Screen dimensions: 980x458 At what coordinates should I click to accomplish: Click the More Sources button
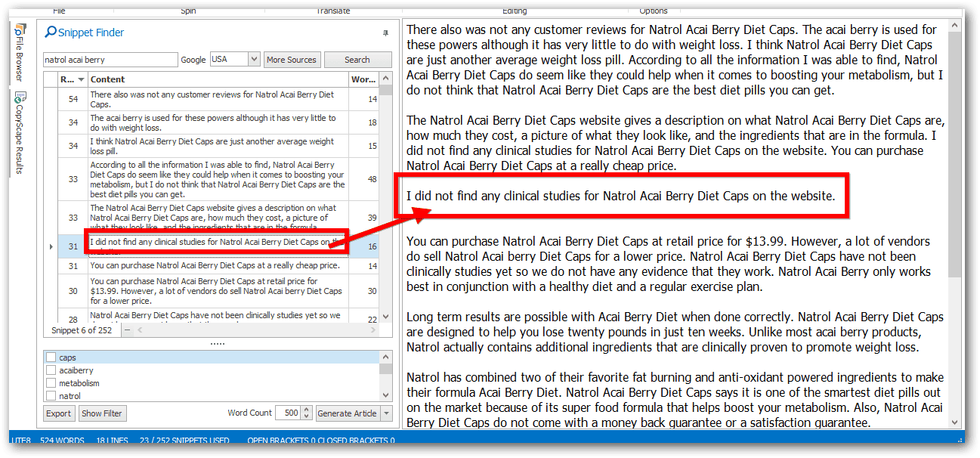tap(292, 60)
